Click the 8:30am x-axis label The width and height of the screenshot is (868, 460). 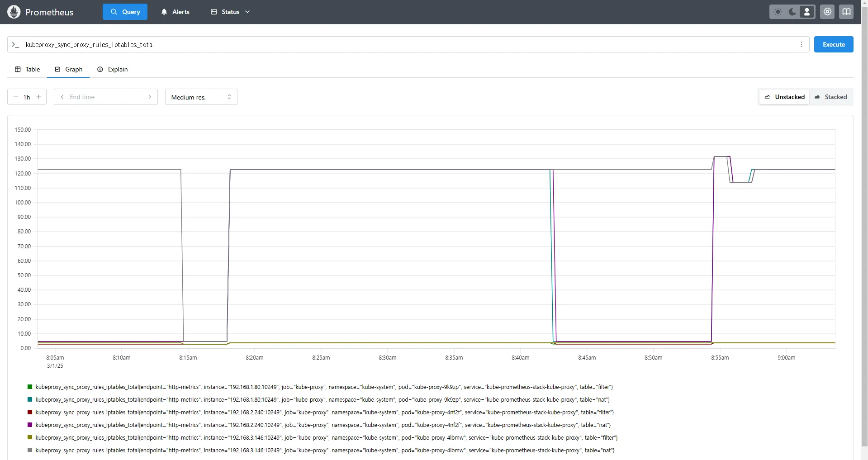pyautogui.click(x=387, y=358)
